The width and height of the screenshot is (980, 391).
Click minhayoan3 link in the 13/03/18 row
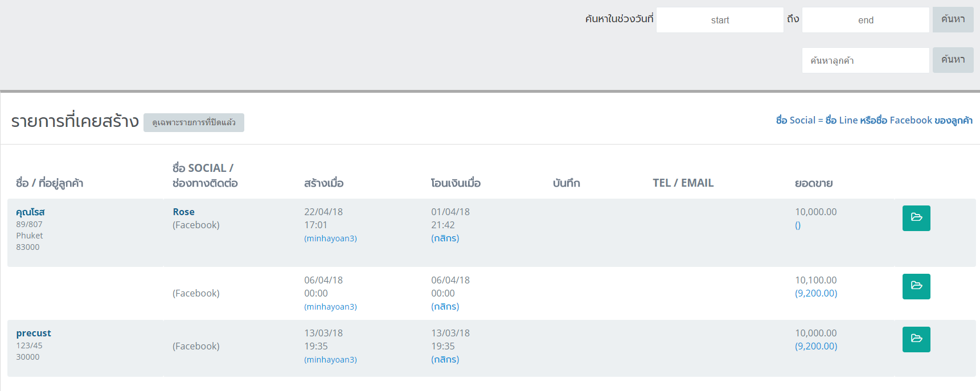click(x=330, y=360)
